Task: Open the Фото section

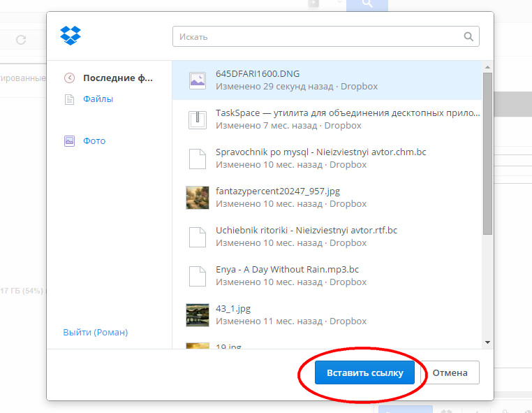Action: click(x=94, y=141)
